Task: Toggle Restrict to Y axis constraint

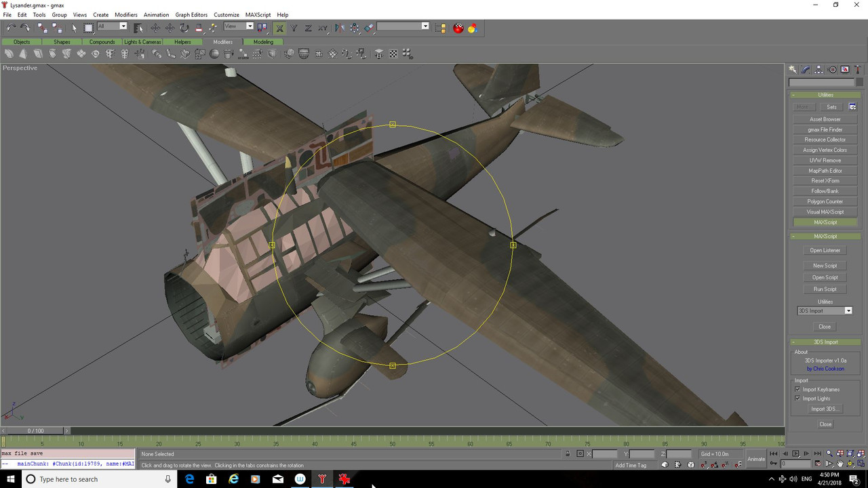Action: coord(294,28)
